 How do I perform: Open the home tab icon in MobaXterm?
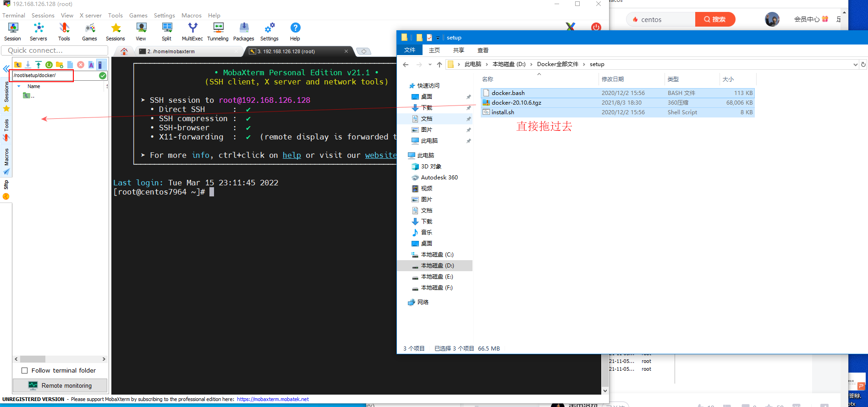click(124, 51)
